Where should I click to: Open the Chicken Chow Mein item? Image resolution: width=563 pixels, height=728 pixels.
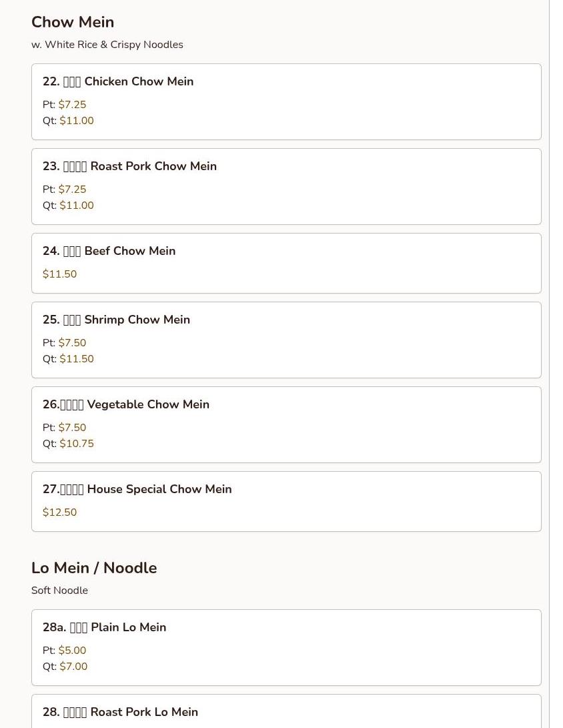(286, 101)
